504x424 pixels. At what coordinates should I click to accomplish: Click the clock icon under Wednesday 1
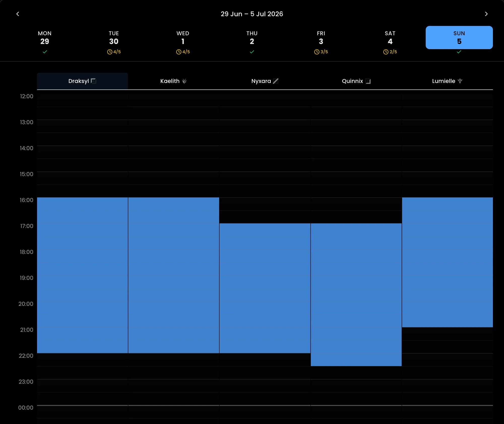point(179,52)
